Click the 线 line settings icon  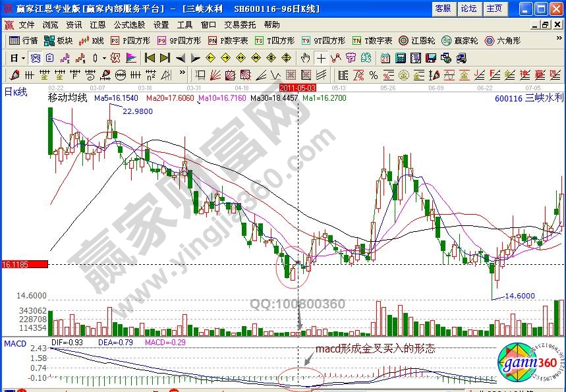(366, 58)
